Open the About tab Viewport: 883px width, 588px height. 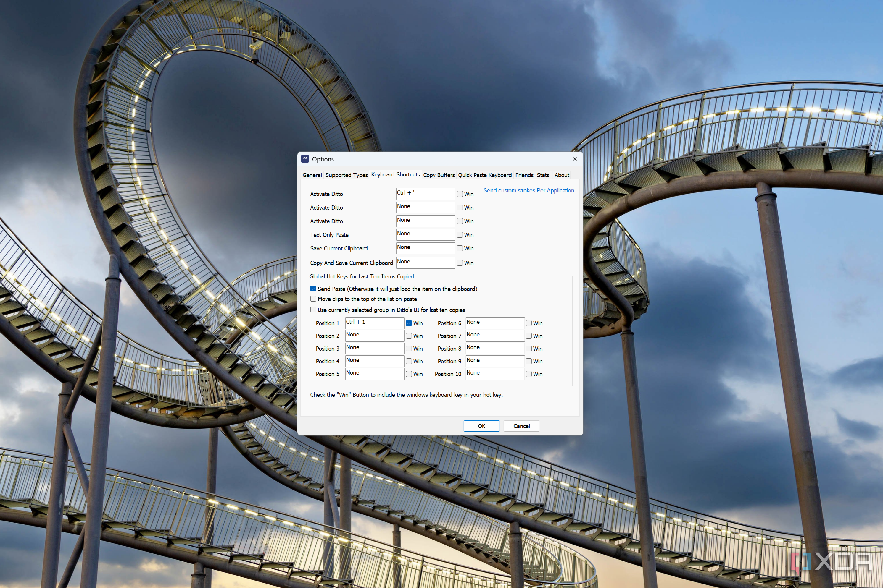click(562, 175)
